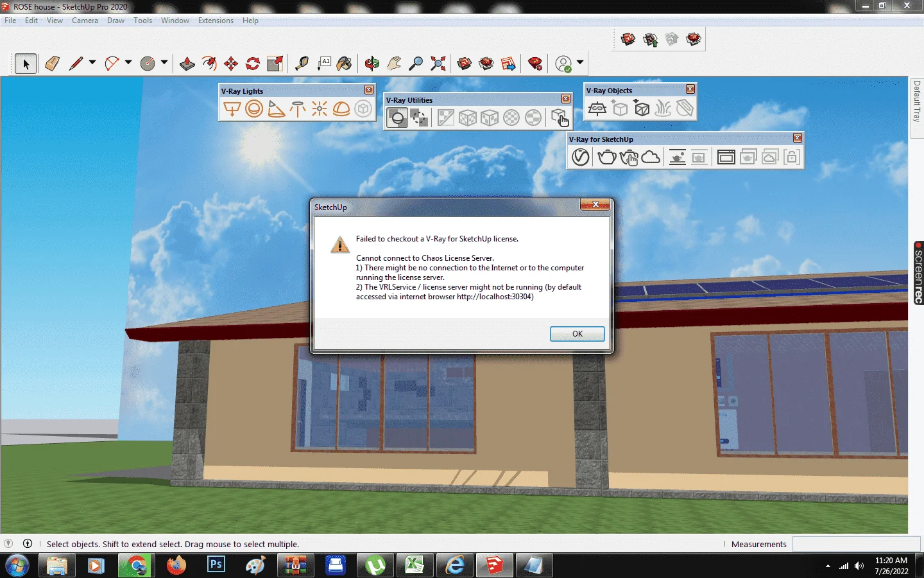924x578 pixels.
Task: Close the V-Ray for SketchUp toolbar
Action: point(798,138)
